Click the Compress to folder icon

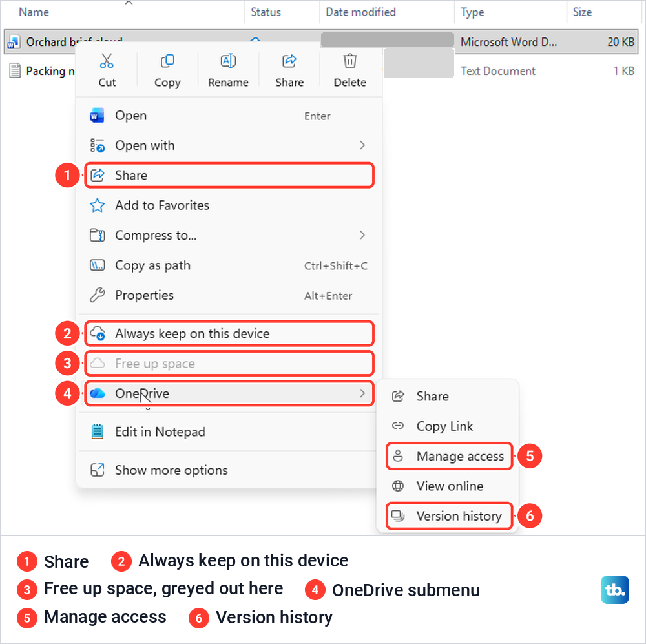click(x=98, y=235)
